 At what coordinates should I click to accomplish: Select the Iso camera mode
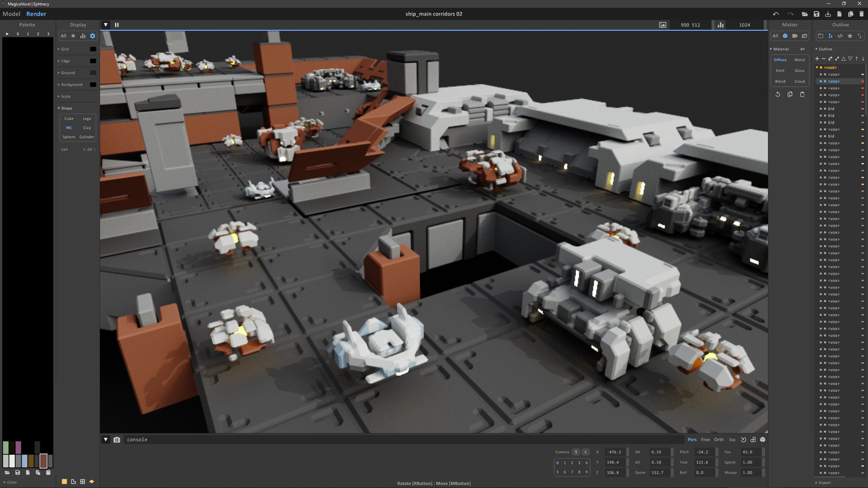coord(732,440)
